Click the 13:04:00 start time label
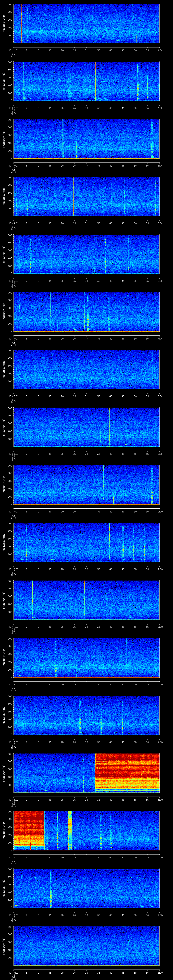Image resolution: width=173 pixels, height=980 pixels. (13, 223)
